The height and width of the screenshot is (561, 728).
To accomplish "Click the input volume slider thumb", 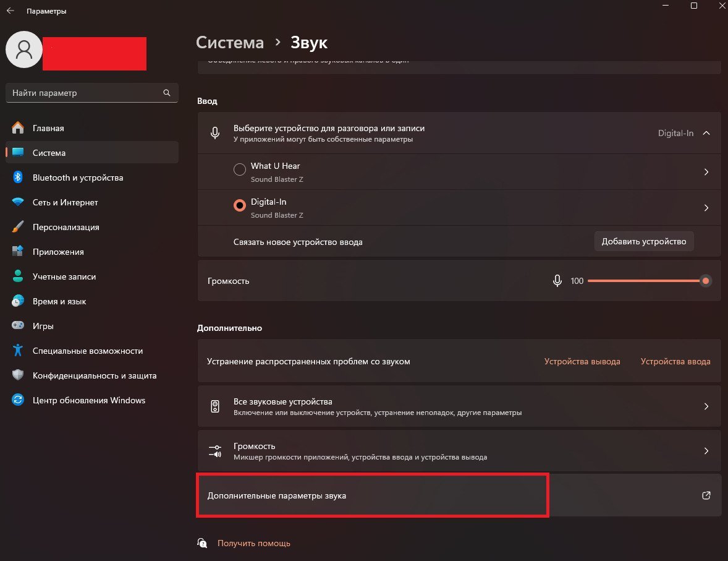I will [705, 281].
